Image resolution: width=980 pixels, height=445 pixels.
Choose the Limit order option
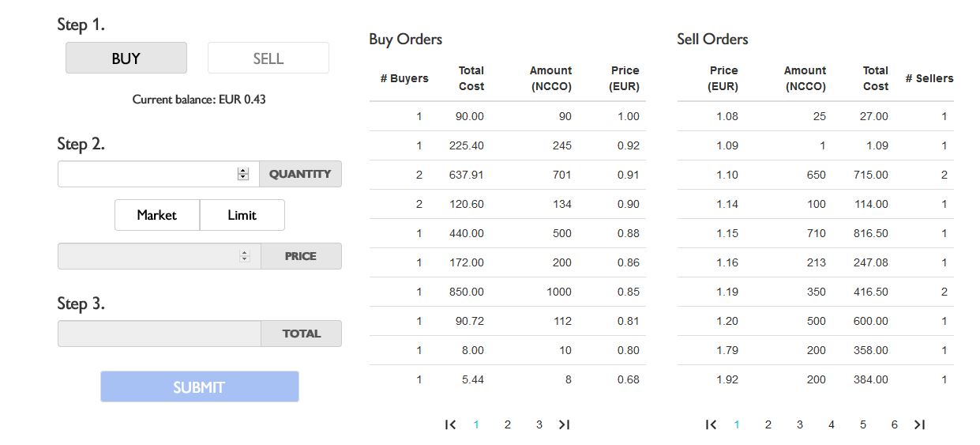click(x=242, y=215)
